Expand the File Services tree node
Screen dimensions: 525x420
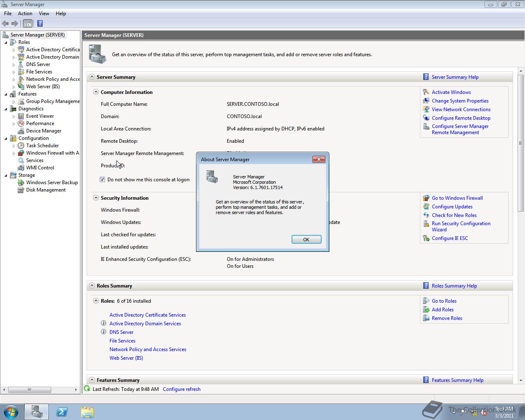(x=14, y=72)
